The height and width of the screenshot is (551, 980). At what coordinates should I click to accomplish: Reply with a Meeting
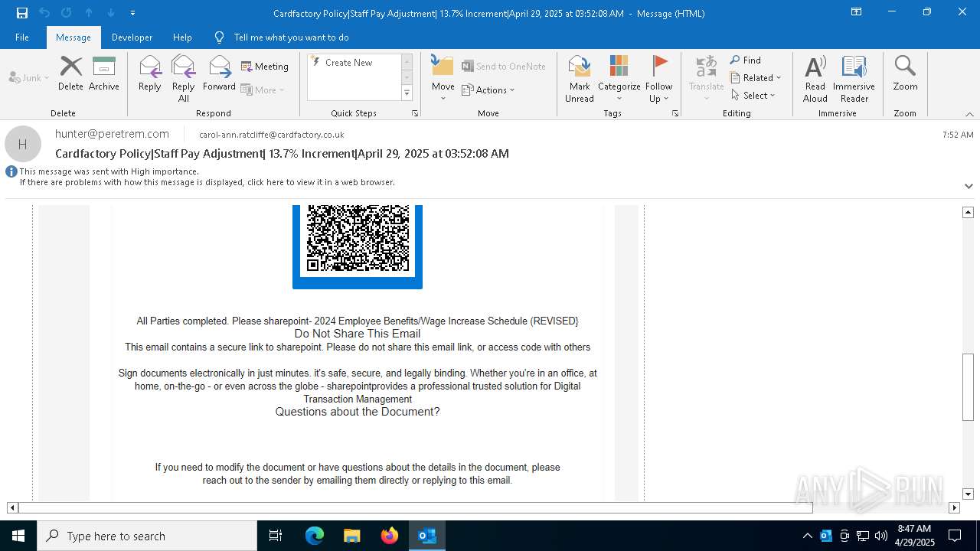(x=265, y=67)
